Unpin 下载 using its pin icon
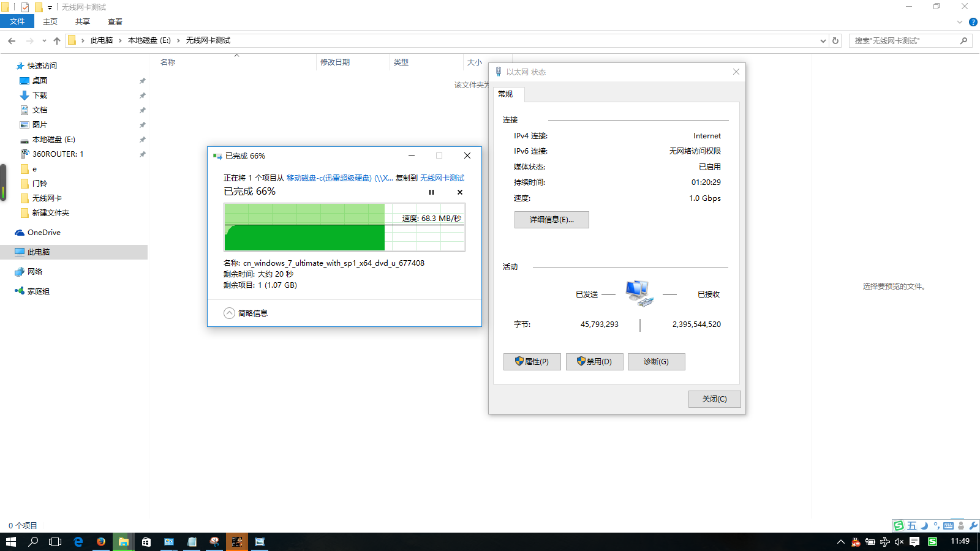Screen dimensions: 980x551 pyautogui.click(x=142, y=96)
